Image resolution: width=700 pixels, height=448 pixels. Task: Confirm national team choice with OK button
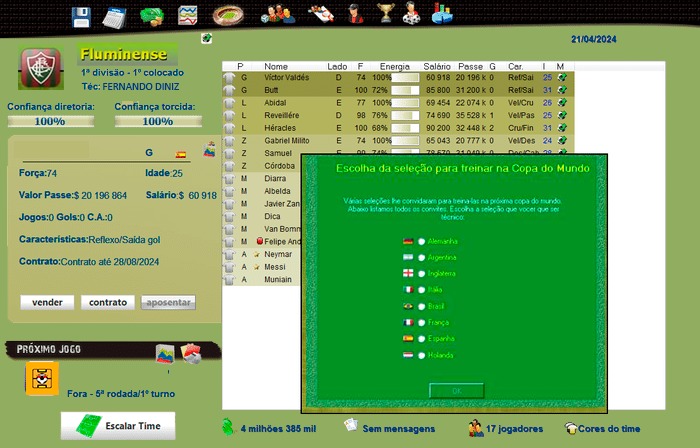456,390
